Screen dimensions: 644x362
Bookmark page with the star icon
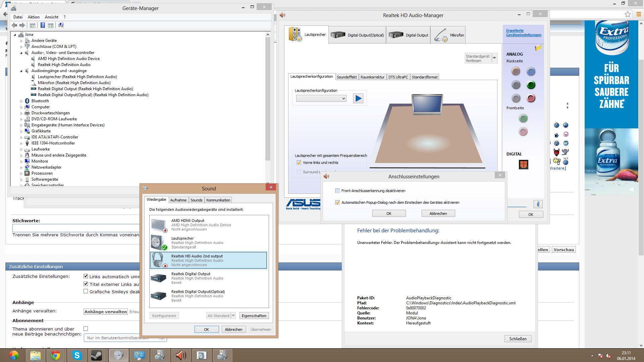click(x=628, y=14)
